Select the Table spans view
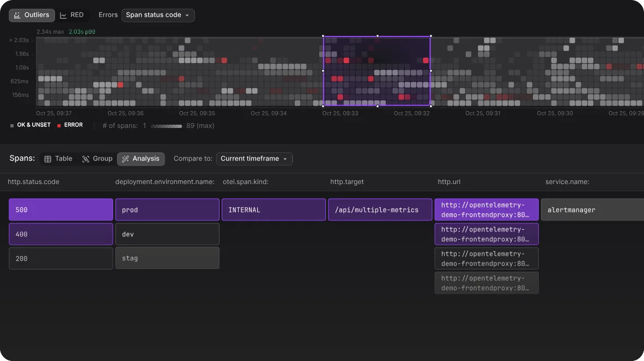 click(58, 159)
